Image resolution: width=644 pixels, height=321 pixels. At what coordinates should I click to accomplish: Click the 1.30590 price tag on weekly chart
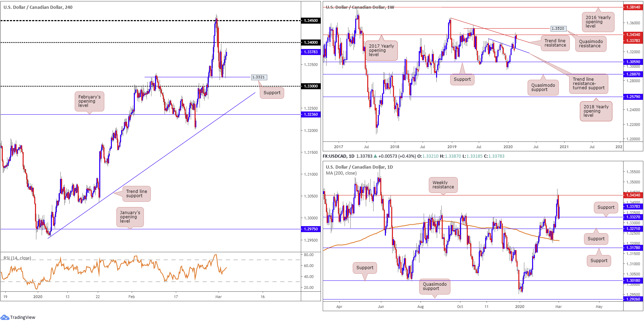[633, 62]
